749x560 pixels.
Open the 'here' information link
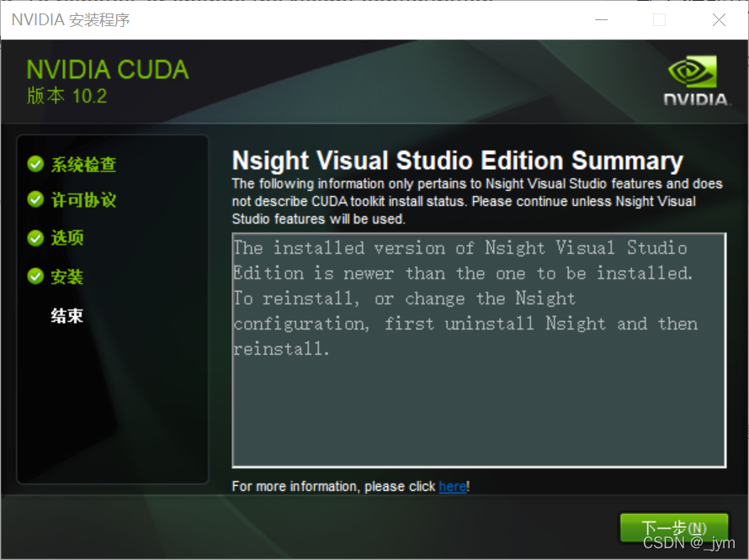pyautogui.click(x=453, y=487)
